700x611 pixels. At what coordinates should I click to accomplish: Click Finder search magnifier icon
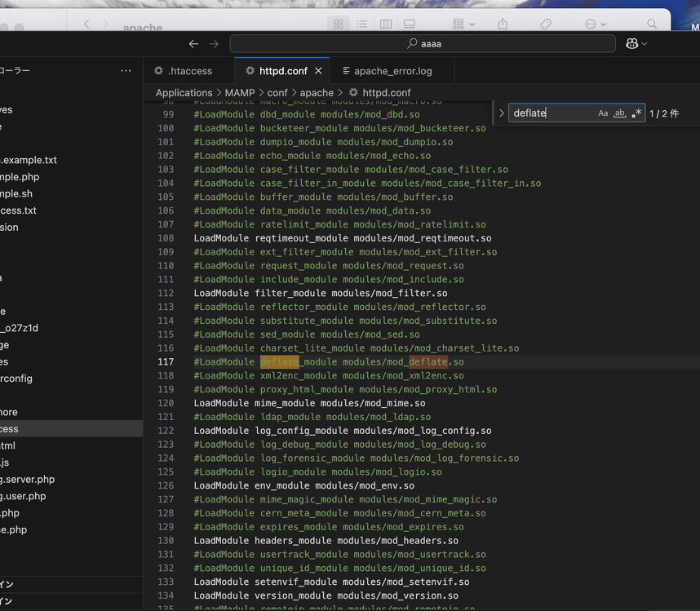[x=651, y=24]
